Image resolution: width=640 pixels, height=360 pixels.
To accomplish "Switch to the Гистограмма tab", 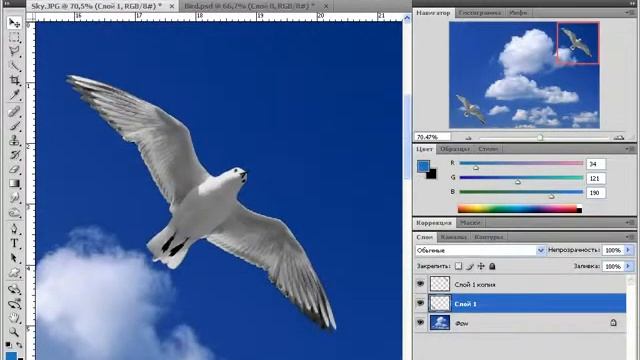I will (480, 13).
